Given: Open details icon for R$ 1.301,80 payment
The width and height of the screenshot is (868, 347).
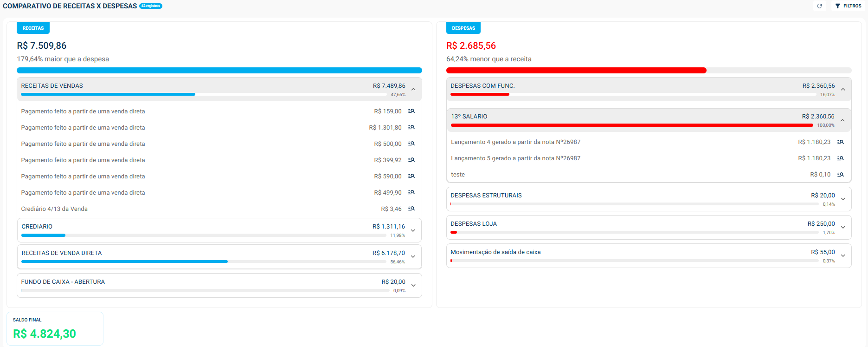Looking at the screenshot, I should tap(411, 128).
